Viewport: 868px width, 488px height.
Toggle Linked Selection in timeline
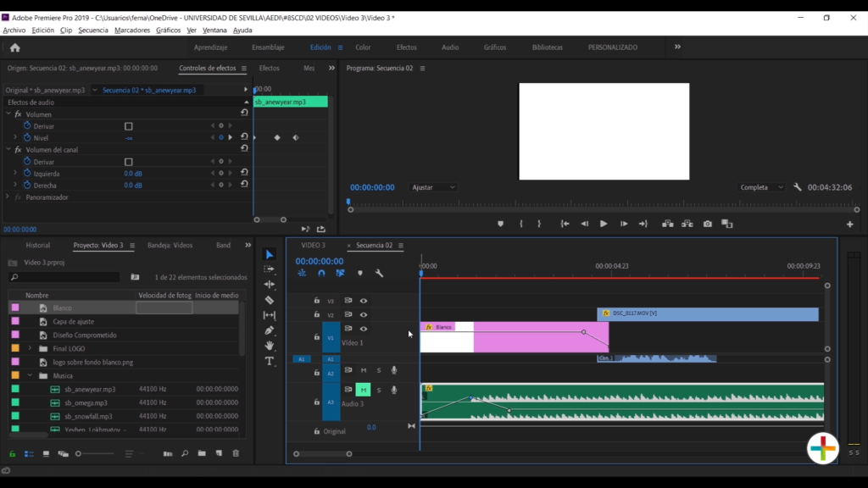341,274
